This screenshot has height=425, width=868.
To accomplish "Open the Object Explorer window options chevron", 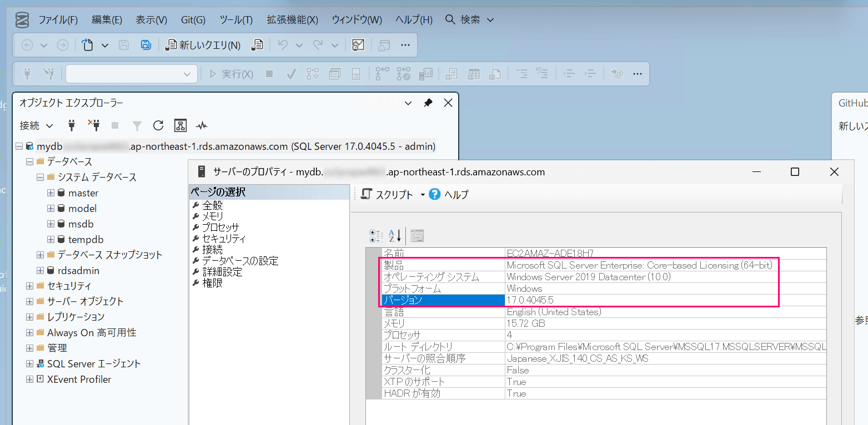I will coord(408,103).
